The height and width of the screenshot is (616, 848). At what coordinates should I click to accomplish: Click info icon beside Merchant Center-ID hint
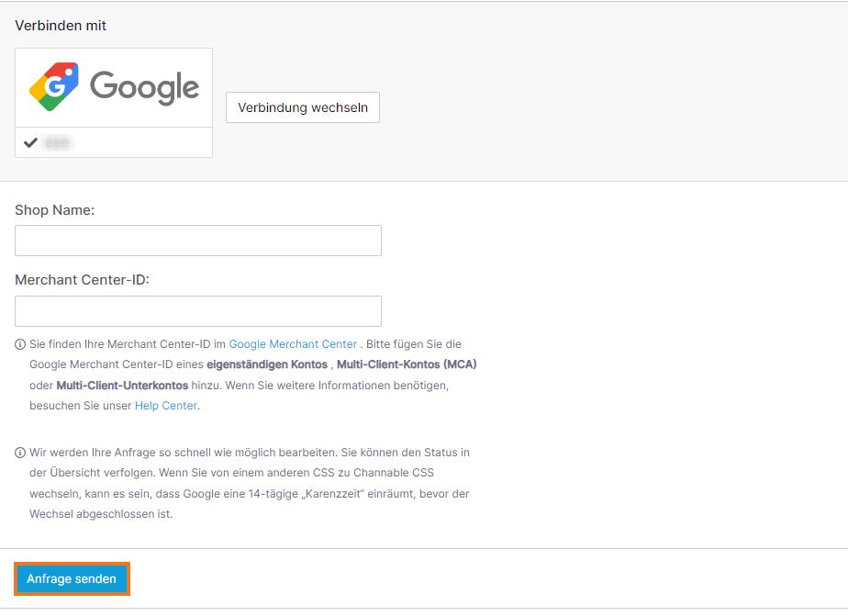pos(20,344)
